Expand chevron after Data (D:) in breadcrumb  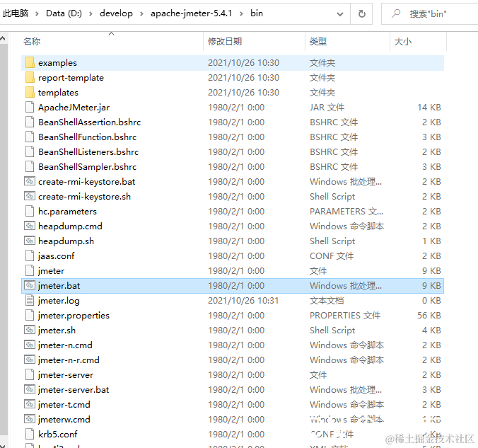[x=91, y=13]
